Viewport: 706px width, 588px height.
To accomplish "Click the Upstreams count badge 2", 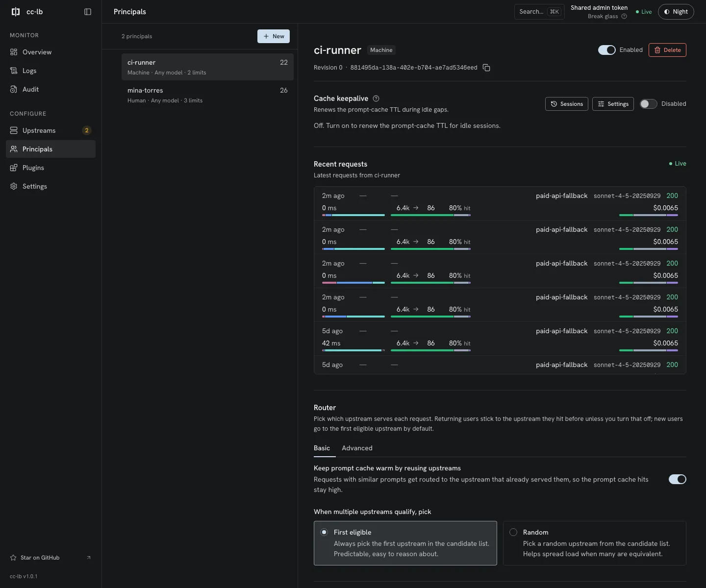I will (87, 130).
